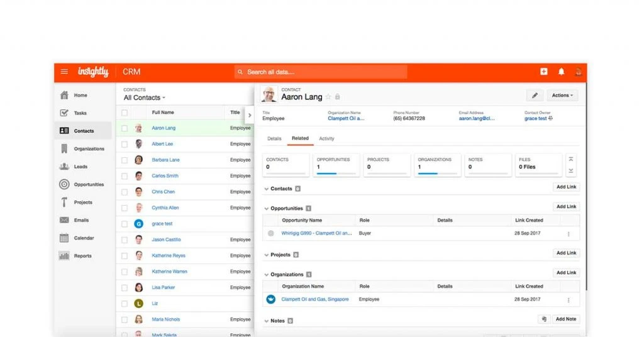
Task: Click the Insightly logo
Action: click(x=93, y=72)
